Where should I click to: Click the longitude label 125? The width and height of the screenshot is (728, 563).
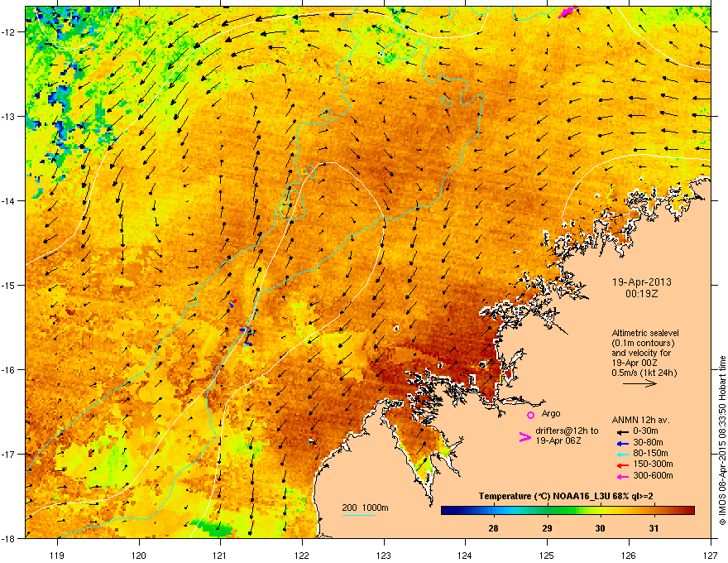point(547,555)
